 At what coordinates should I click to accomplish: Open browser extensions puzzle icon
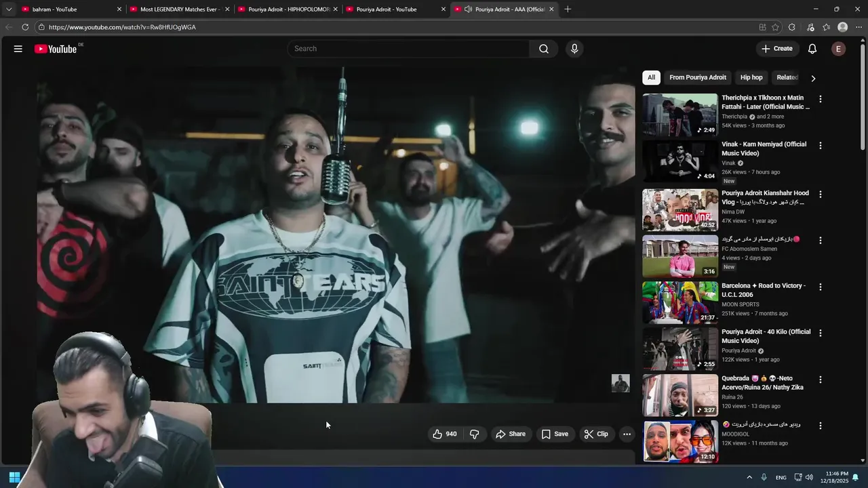[792, 27]
